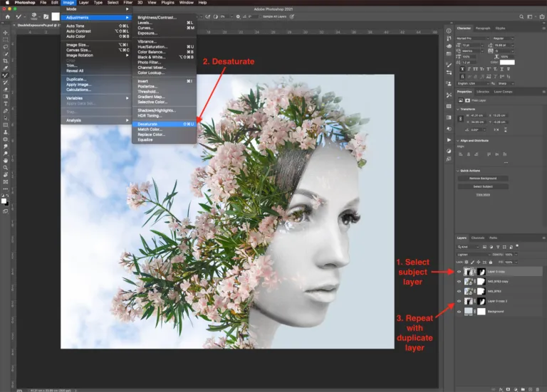Switch to the Channels tab
Screen dimensions: 547x392
(478, 238)
